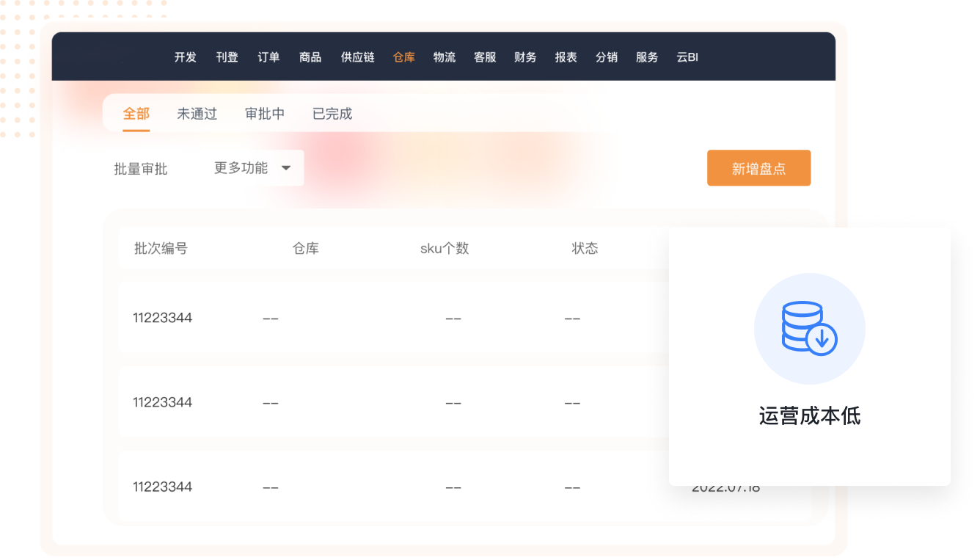Open the 财务 navigation menu
Viewport: 980px width, 560px height.
point(525,57)
